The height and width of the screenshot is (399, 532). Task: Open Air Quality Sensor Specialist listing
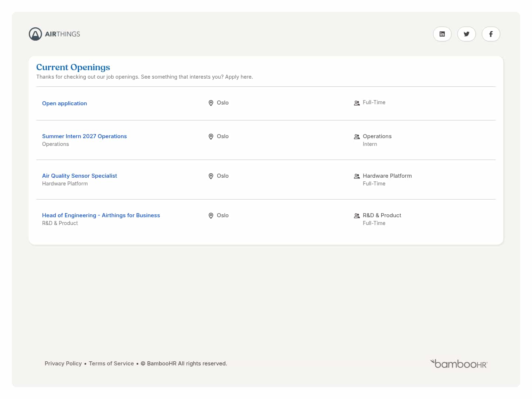click(79, 176)
